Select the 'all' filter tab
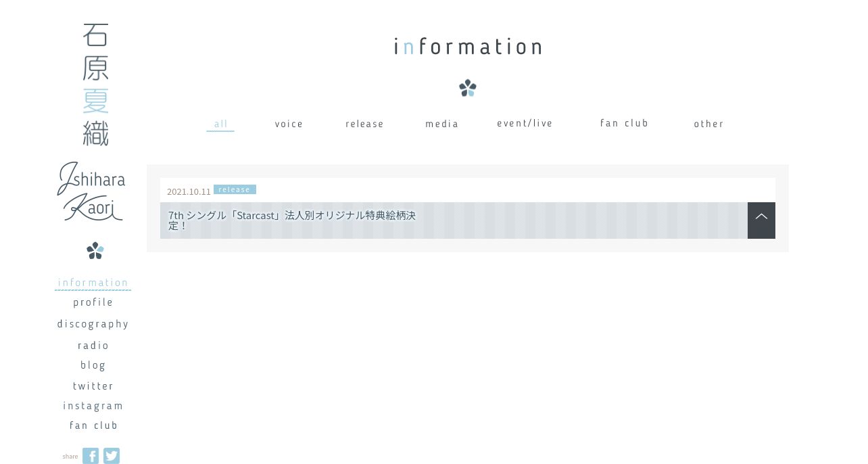868x464 pixels. tap(220, 124)
